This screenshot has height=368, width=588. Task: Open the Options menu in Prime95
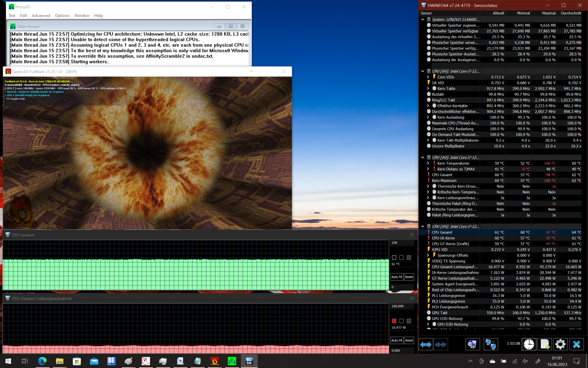point(62,16)
